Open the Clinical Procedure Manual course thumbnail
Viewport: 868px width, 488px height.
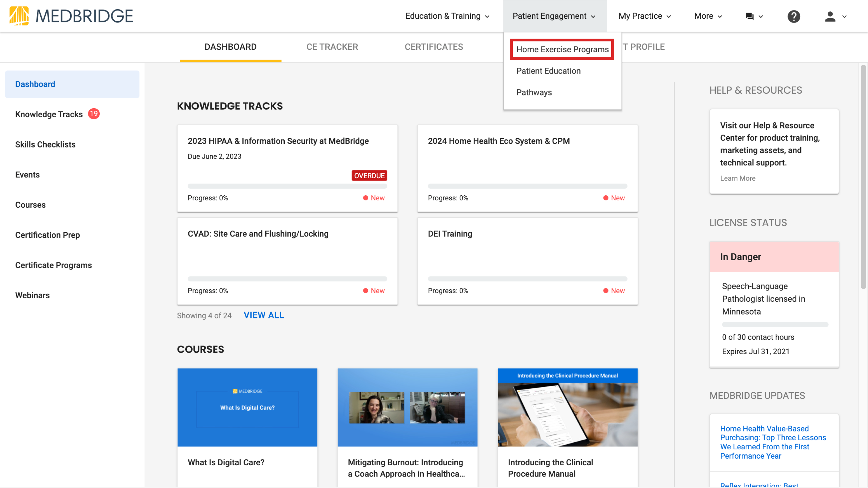[567, 407]
